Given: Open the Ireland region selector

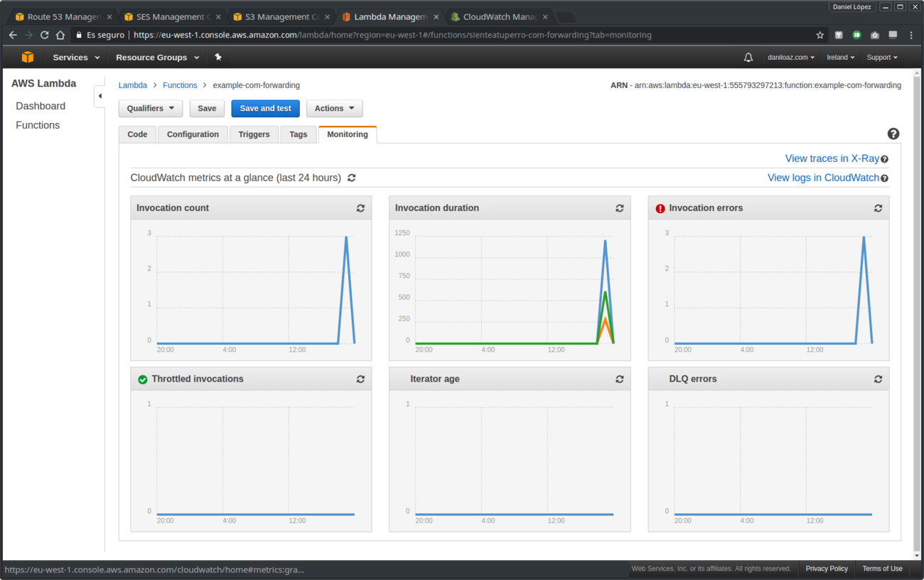Looking at the screenshot, I should 841,57.
